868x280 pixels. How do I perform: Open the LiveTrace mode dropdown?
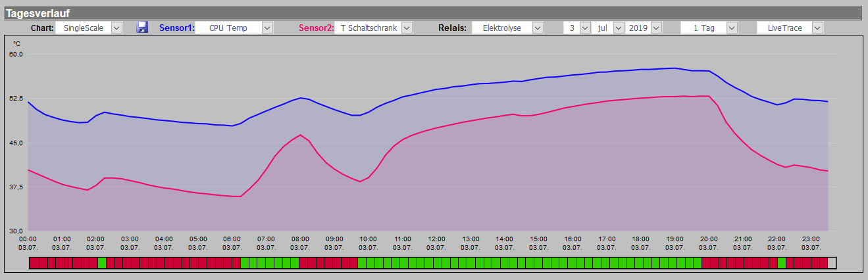[x=790, y=28]
